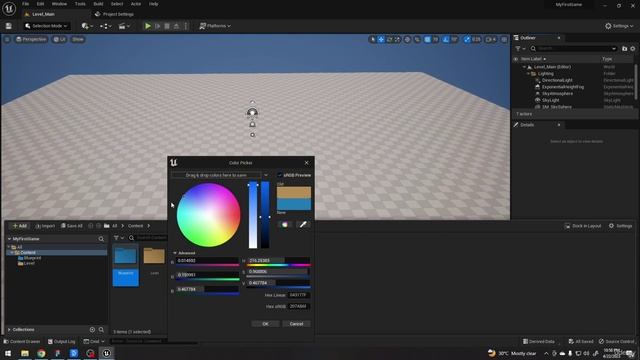Click the new color blue swatch
The height and width of the screenshot is (360, 640).
[294, 204]
